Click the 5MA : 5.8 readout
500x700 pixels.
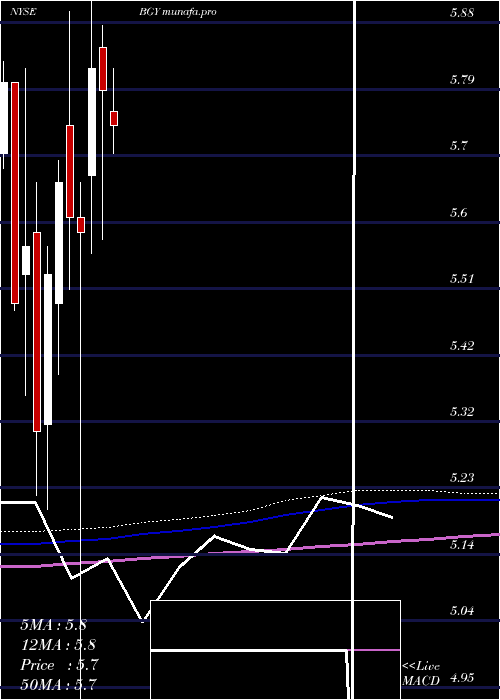coord(54,625)
